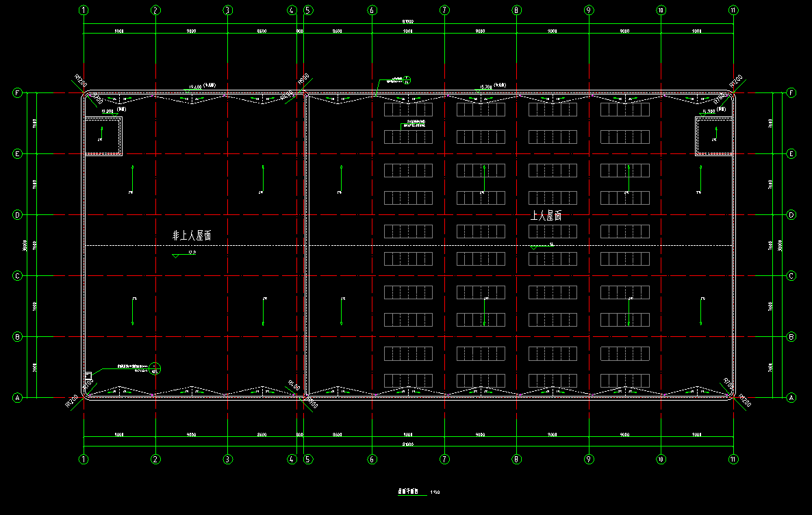Select grid bubble 3 on the bottom axis
The height and width of the screenshot is (515, 812).
pos(228,459)
